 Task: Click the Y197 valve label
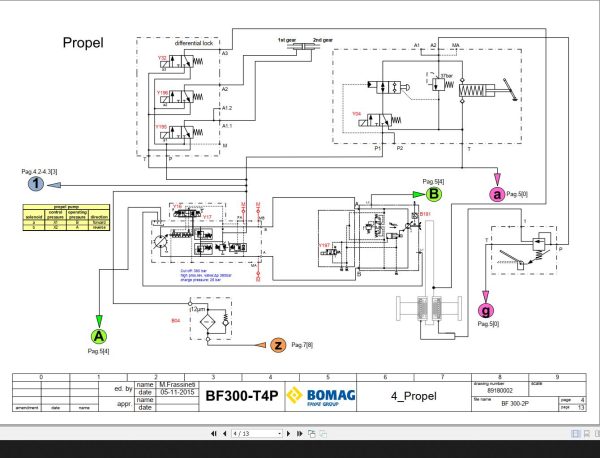click(324, 246)
